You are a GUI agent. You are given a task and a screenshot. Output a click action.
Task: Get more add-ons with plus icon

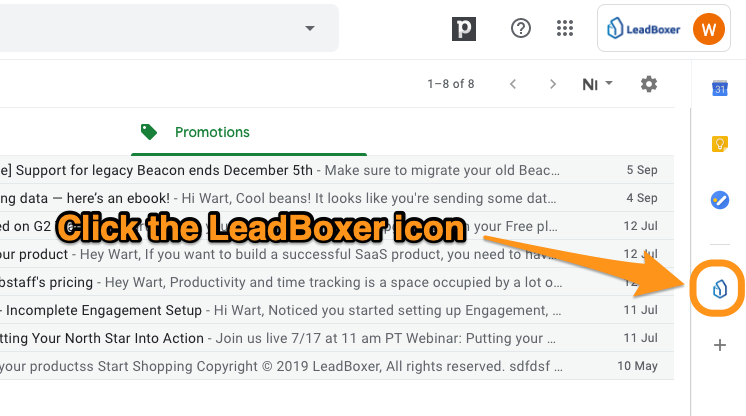point(720,345)
